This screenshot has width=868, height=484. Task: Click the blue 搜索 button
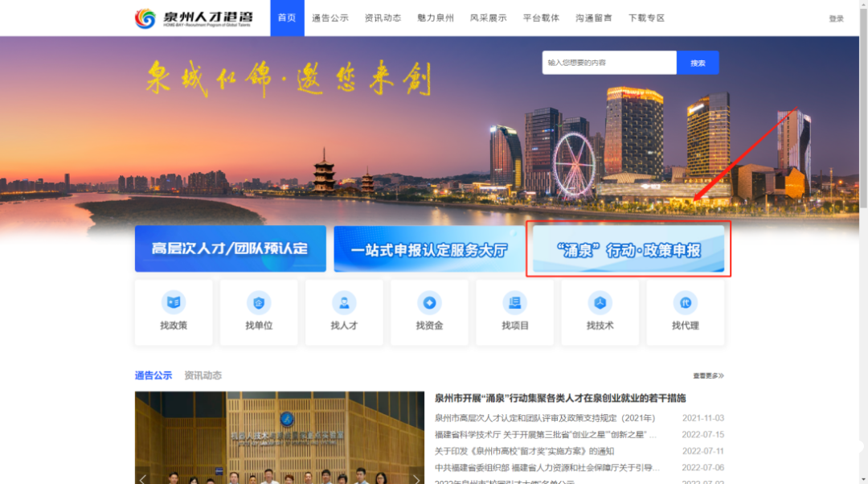(x=698, y=63)
